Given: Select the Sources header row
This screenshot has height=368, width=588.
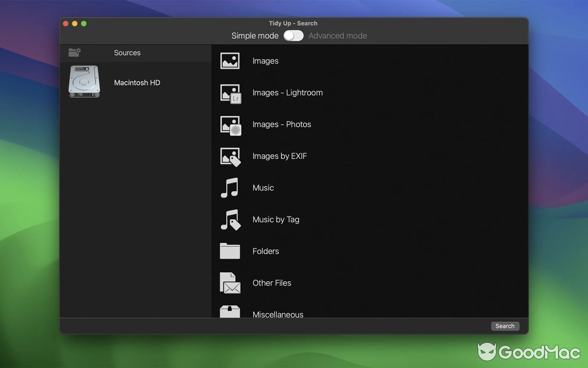Looking at the screenshot, I should click(136, 52).
